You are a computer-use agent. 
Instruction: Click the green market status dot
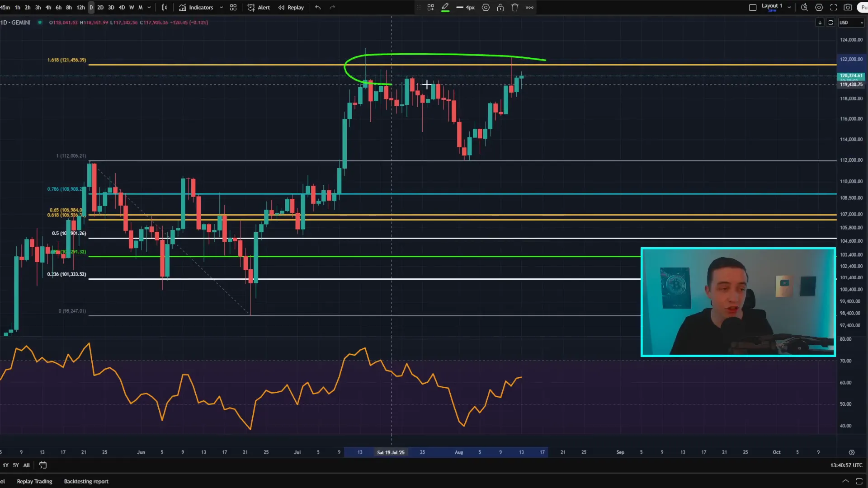coord(40,22)
